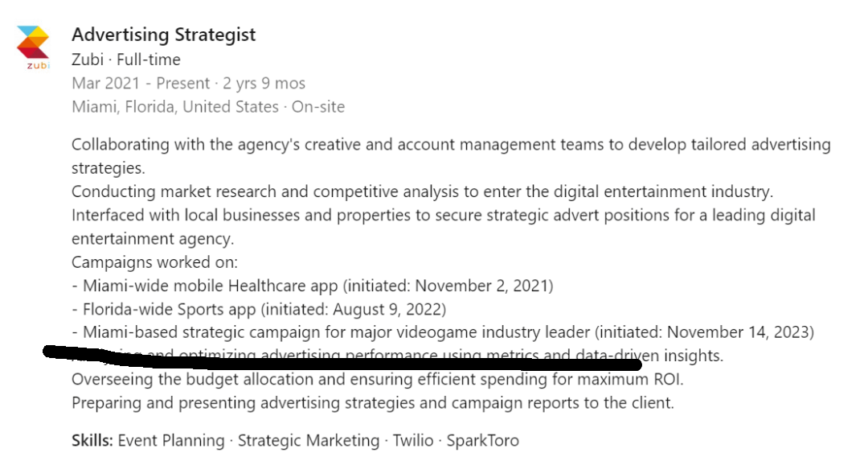Click the Collaborating with agency's creative teams sentence
This screenshot has width=868, height=457.
tap(451, 156)
